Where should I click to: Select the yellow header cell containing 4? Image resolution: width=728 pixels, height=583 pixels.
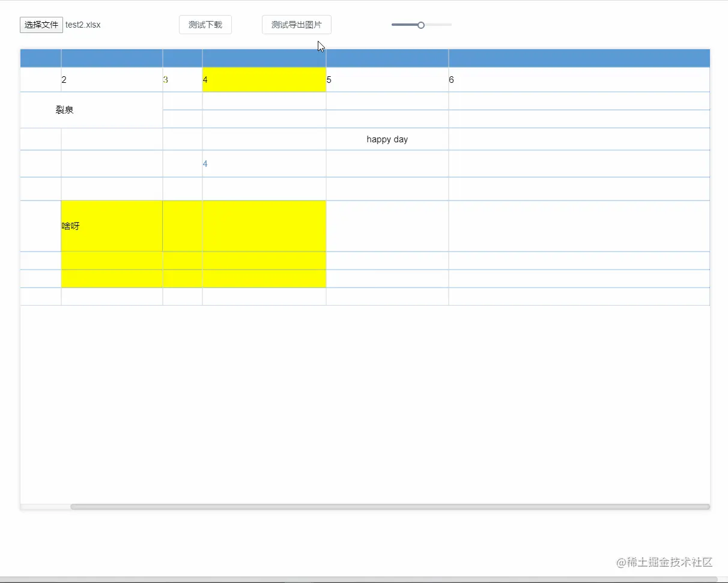coord(264,80)
